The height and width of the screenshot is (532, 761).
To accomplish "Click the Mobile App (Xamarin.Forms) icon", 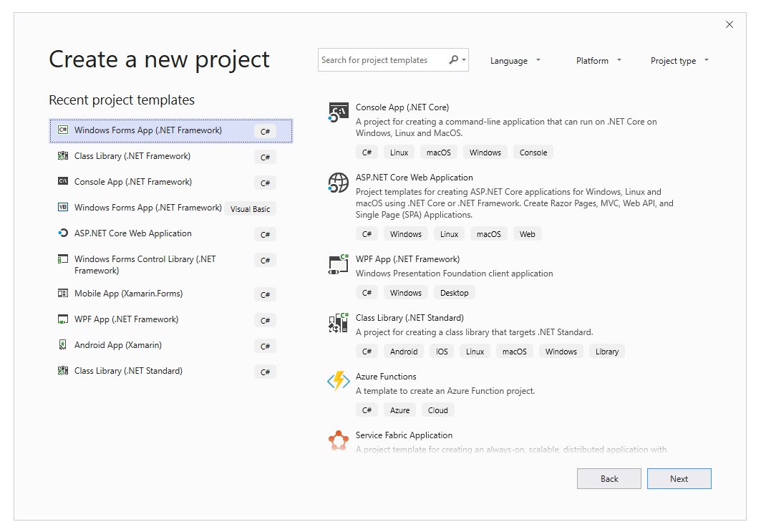I will (62, 293).
